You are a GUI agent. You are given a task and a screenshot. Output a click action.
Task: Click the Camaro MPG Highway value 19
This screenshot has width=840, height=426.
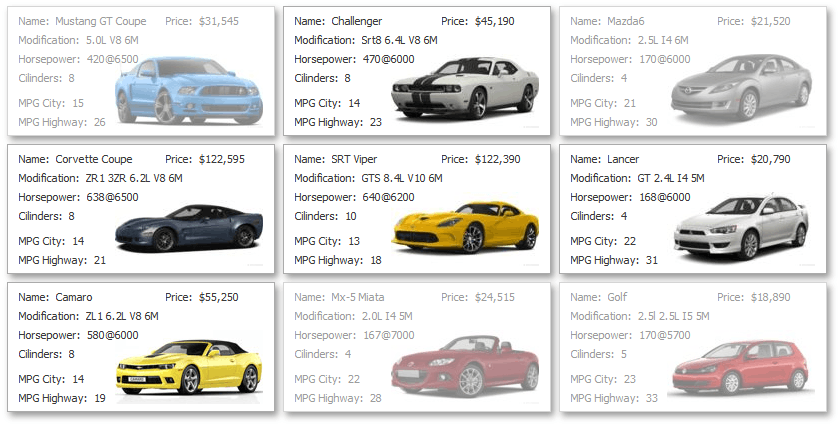click(100, 398)
